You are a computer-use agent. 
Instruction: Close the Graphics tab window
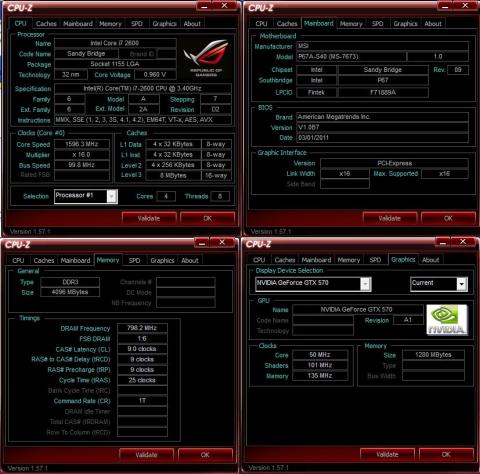coord(463,242)
